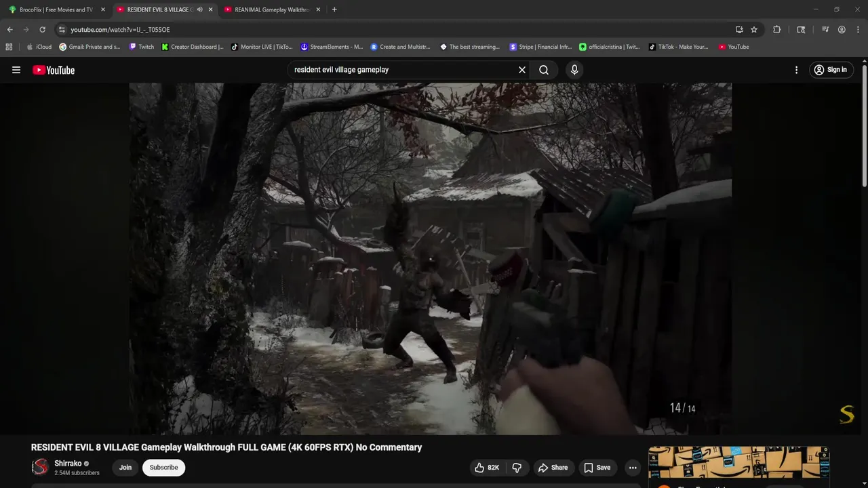Click the page vertical scrollbar
This screenshot has width=868, height=488.
tap(865, 125)
